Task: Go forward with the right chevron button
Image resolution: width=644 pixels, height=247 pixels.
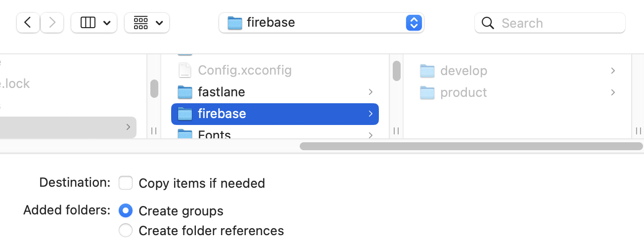Action: point(52,23)
